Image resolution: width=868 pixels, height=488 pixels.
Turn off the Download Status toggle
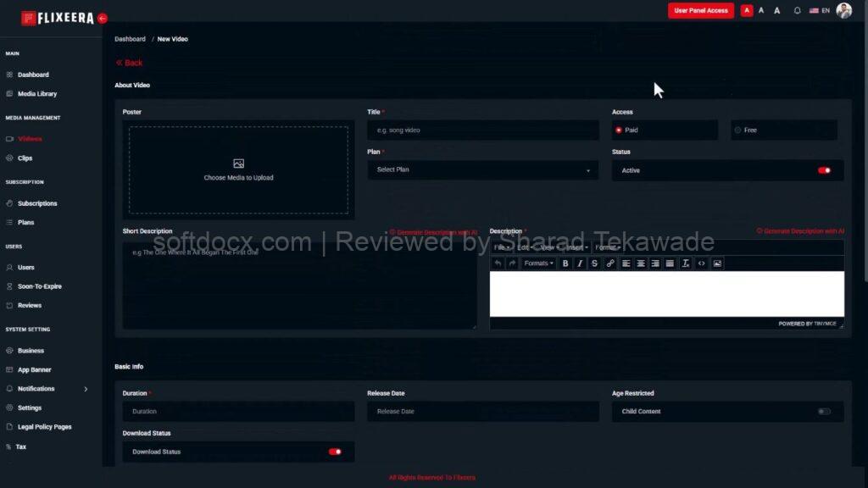(335, 452)
